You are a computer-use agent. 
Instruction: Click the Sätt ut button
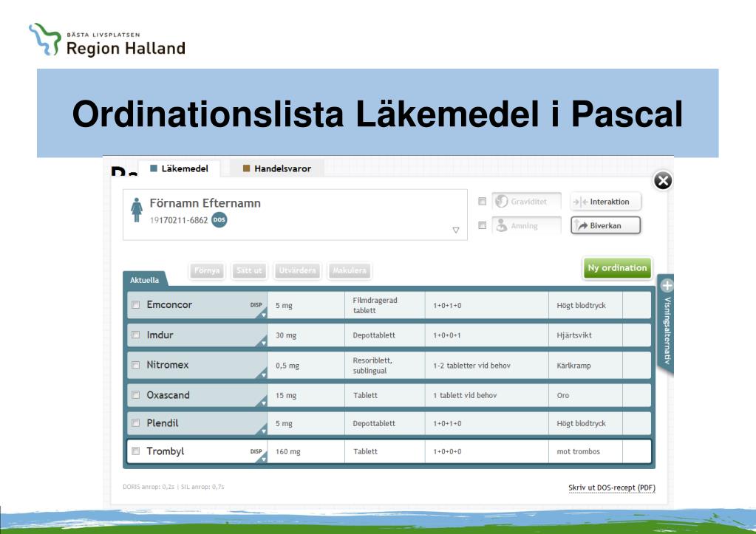point(249,270)
